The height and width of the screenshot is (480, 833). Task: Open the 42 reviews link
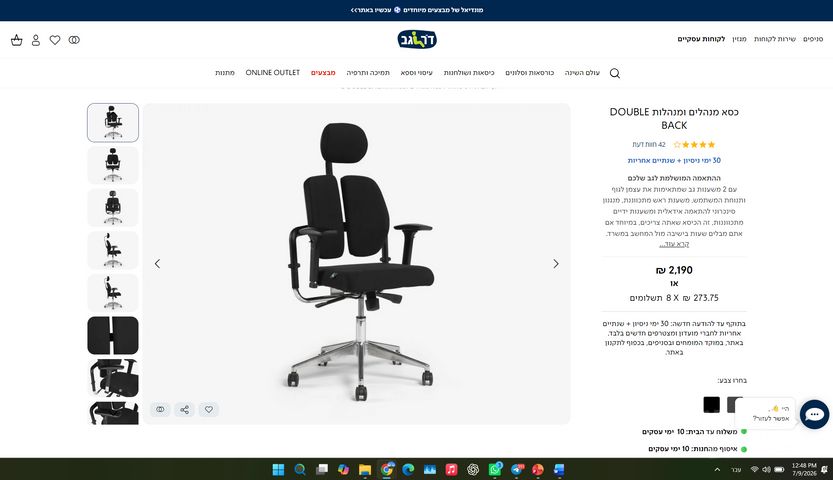(649, 144)
